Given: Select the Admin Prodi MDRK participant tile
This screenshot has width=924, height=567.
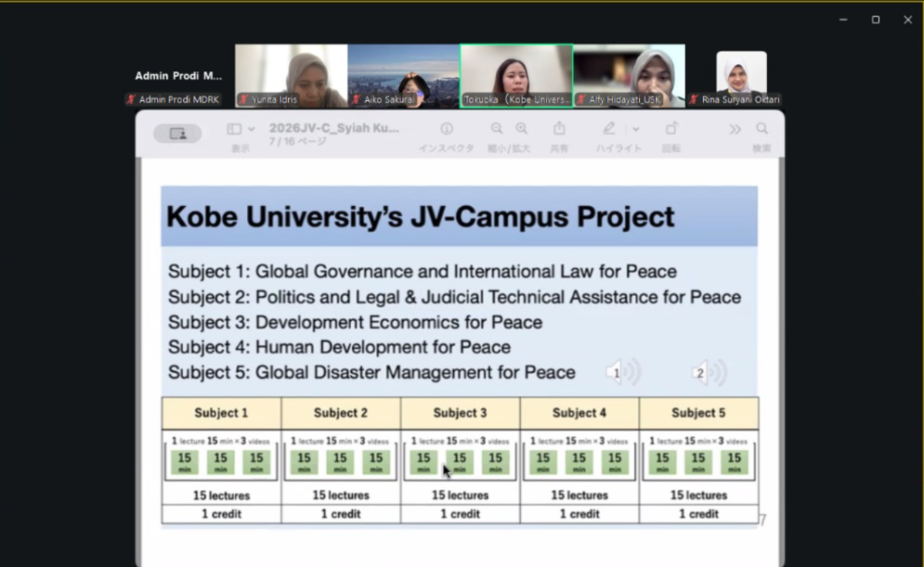Looking at the screenshot, I should coord(178,76).
